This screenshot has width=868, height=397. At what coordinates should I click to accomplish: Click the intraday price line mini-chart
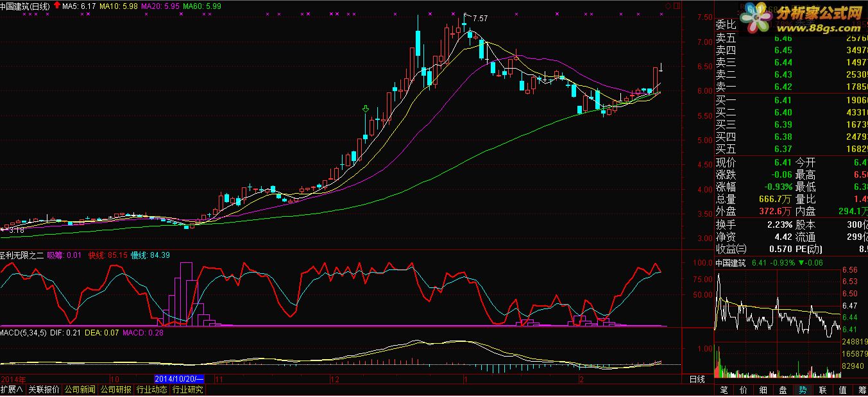(777, 305)
